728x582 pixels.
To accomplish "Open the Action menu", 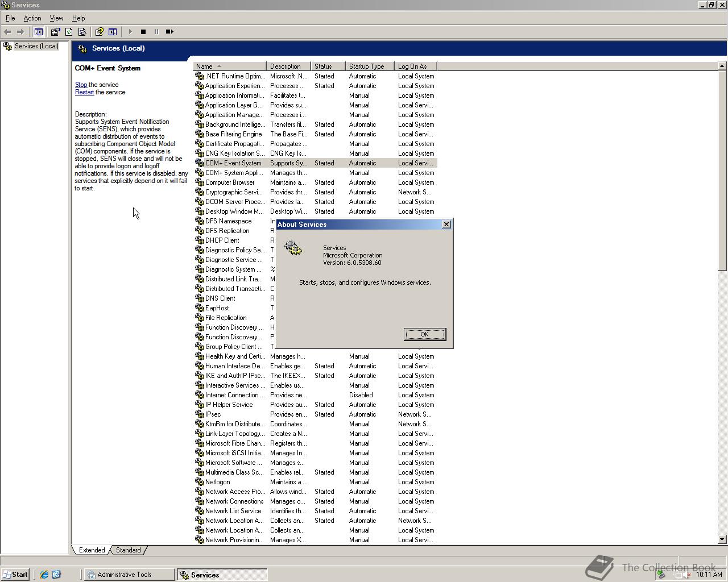I will click(32, 18).
